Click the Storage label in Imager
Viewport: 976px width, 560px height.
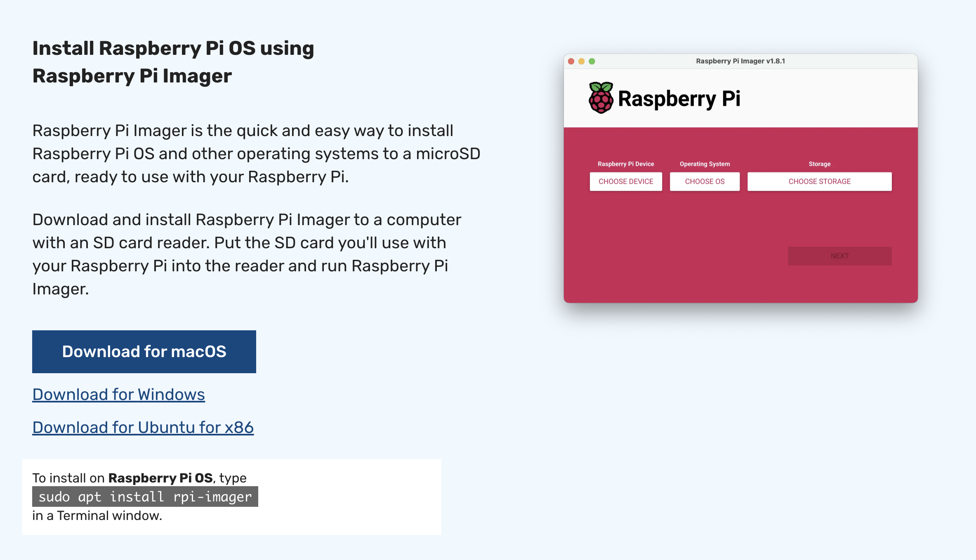820,164
